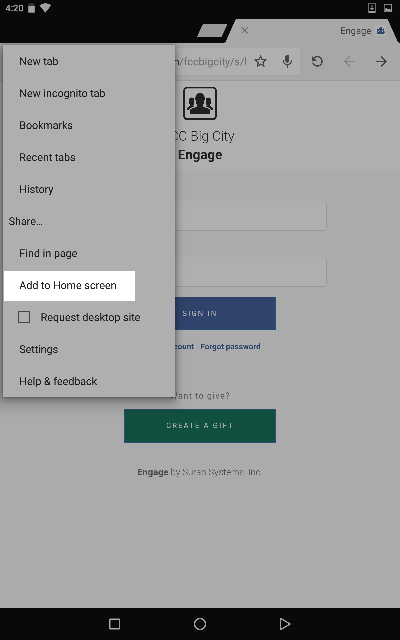Screen dimensions: 400x640
Task: Go back with the left arrow
Action: tap(349, 62)
